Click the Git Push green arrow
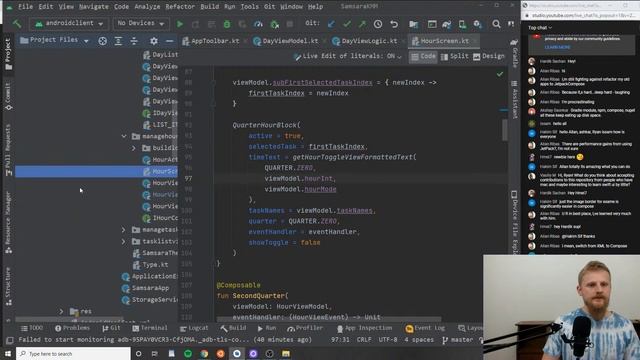The height and width of the screenshot is (360, 640). [362, 24]
